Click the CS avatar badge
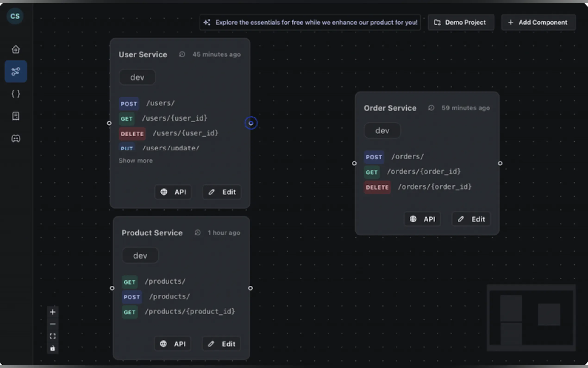 (x=15, y=16)
